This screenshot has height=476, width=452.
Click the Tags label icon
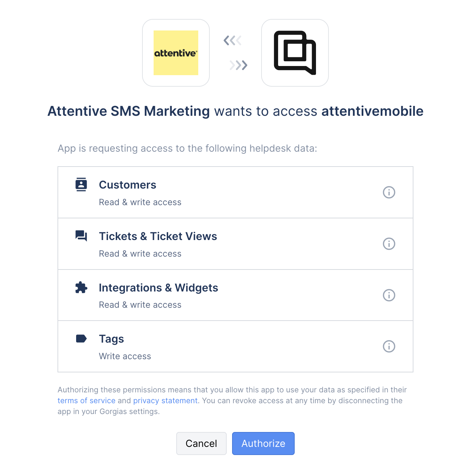click(x=81, y=339)
